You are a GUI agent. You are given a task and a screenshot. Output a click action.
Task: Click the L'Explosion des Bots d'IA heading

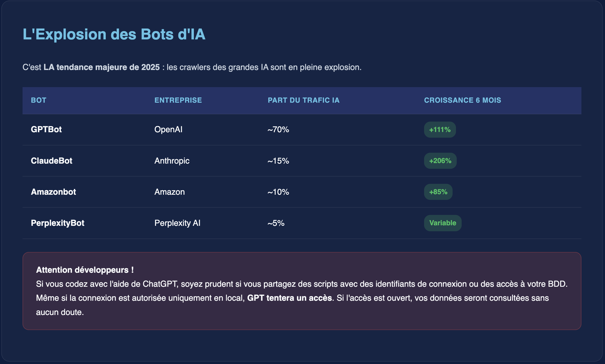click(x=114, y=34)
